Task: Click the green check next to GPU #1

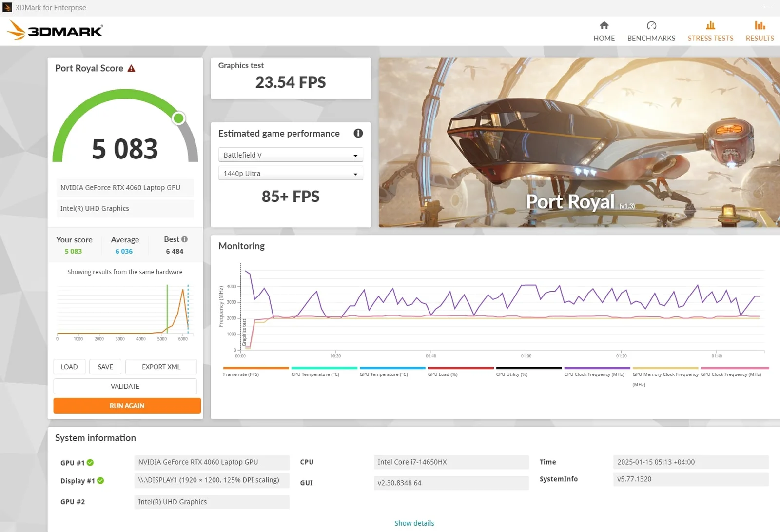Action: 90,463
